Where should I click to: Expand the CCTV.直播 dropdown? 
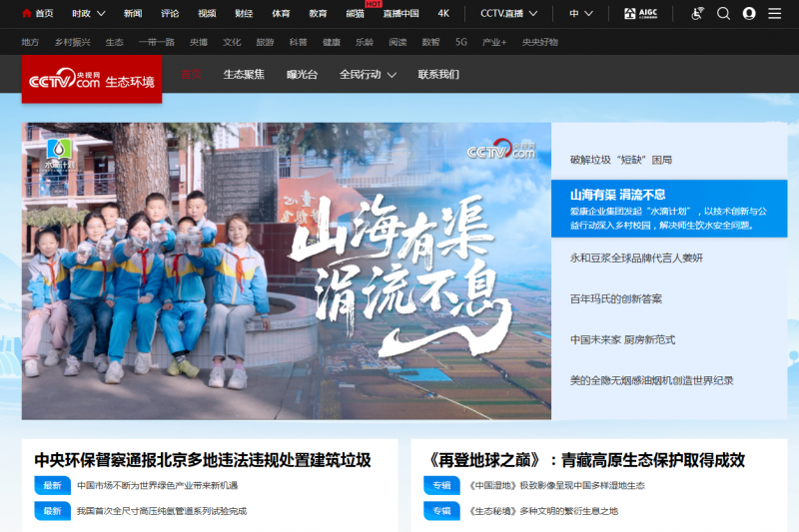(x=508, y=14)
